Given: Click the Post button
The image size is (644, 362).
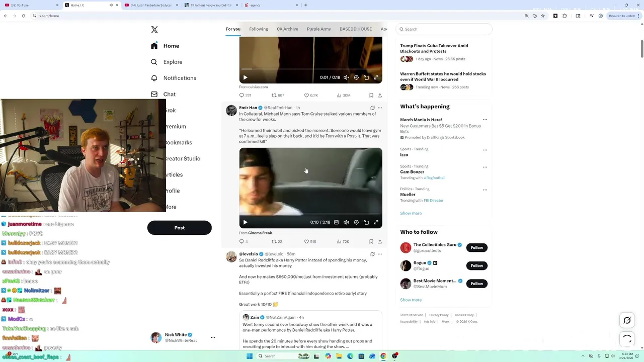Looking at the screenshot, I should click(x=179, y=228).
